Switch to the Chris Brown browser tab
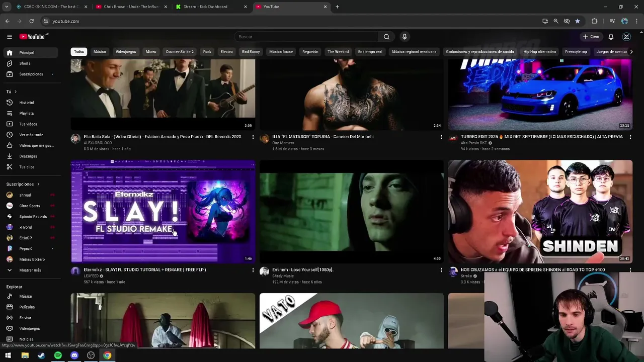 pos(131,7)
